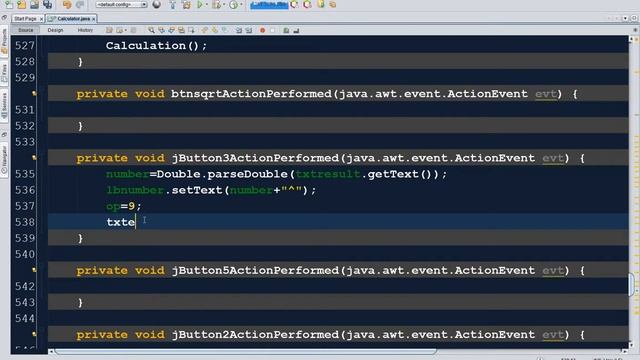
Task: Click the Stop Macro Recording icon
Action: tap(272, 30)
